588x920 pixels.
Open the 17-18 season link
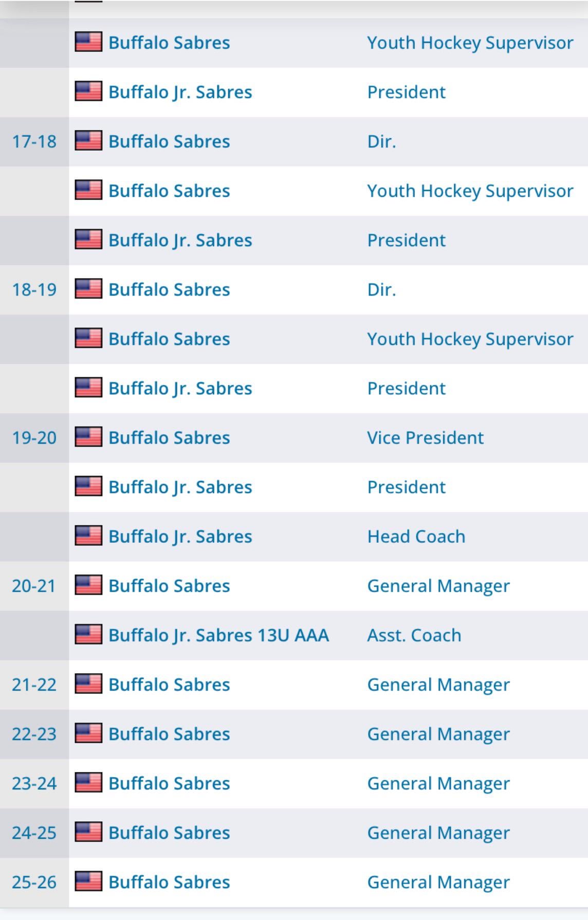tap(34, 141)
